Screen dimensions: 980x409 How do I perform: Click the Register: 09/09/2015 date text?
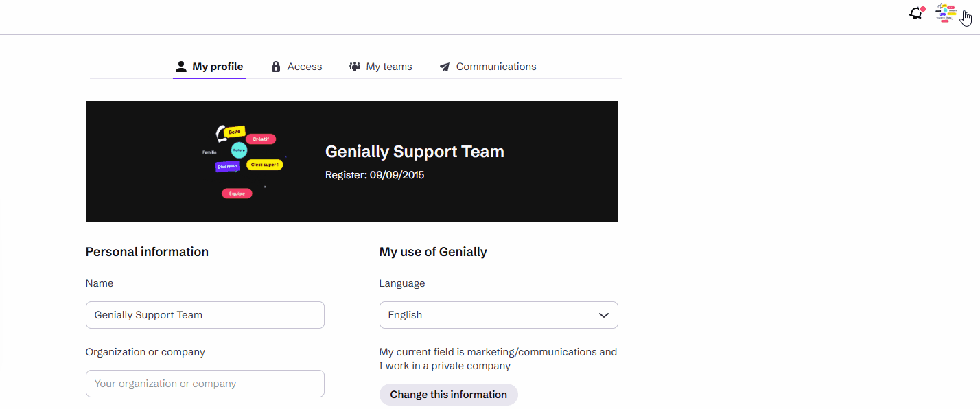[375, 175]
